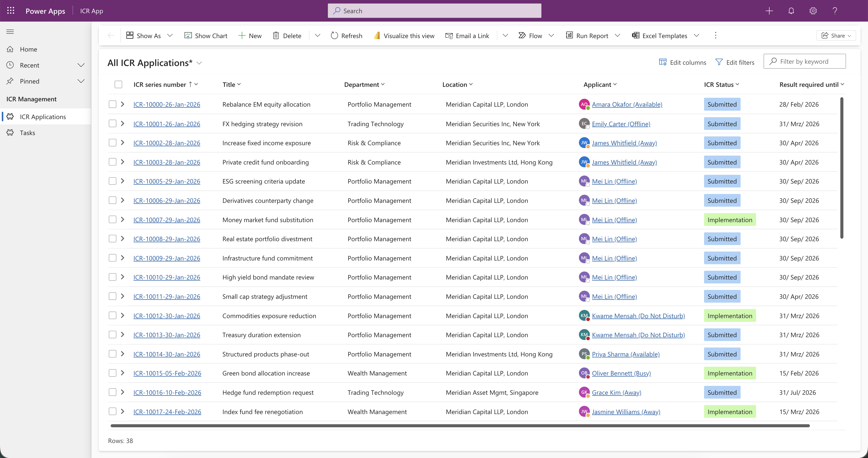Expand row ICR-10012-30-Jan-2026 chevron
The image size is (868, 458).
click(123, 315)
